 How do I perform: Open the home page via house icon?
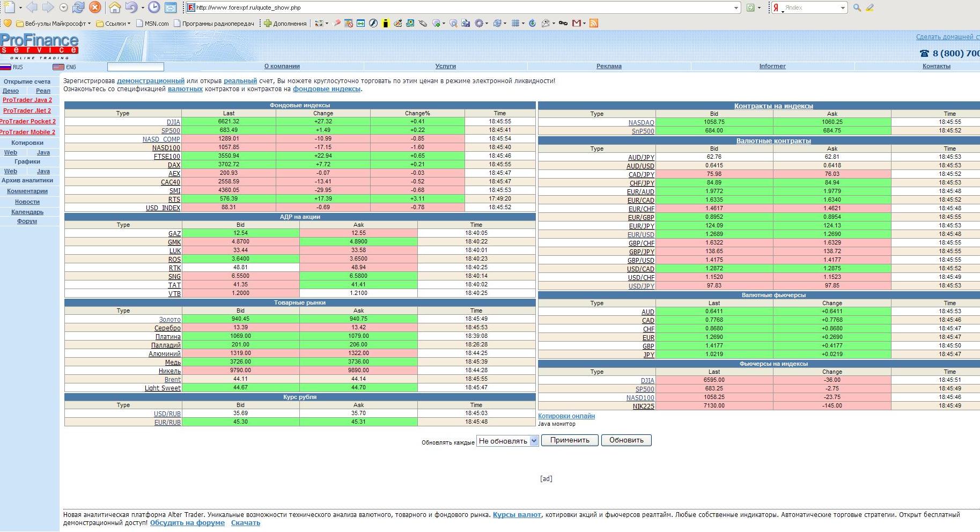click(115, 8)
